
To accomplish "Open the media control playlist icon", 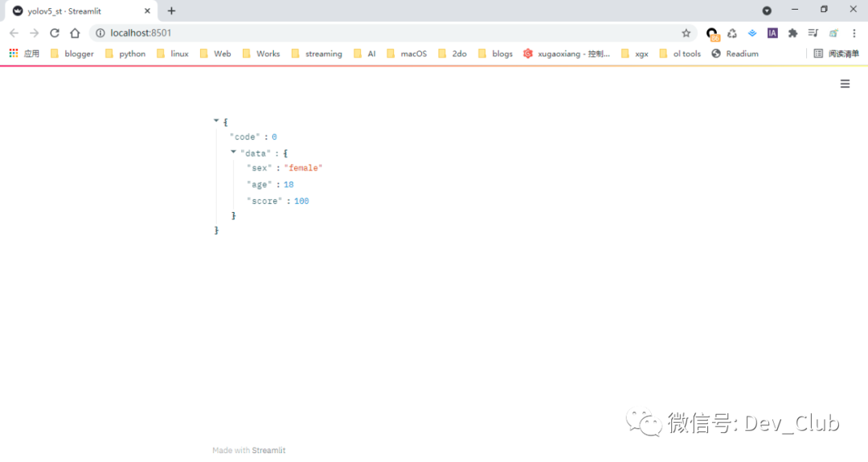I will pyautogui.click(x=813, y=33).
